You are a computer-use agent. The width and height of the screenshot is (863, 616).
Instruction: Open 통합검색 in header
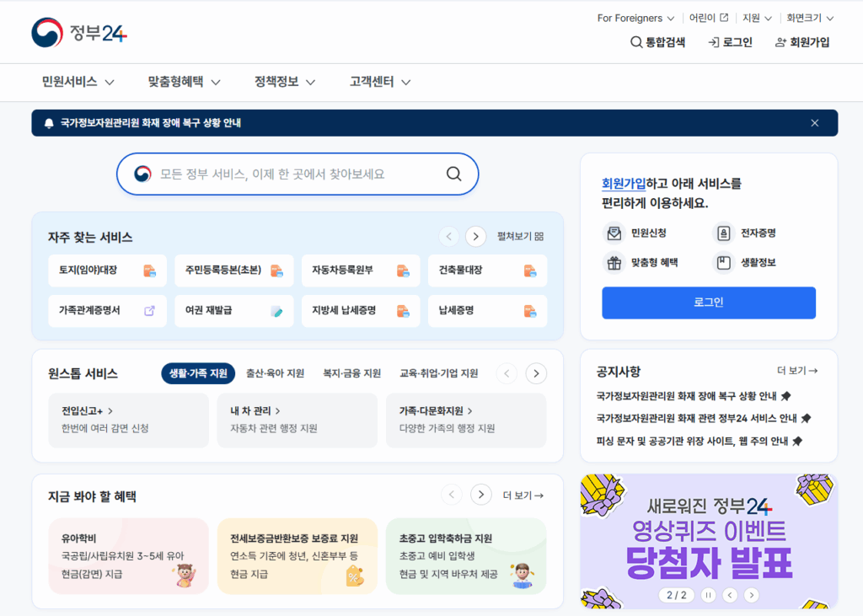click(x=657, y=42)
